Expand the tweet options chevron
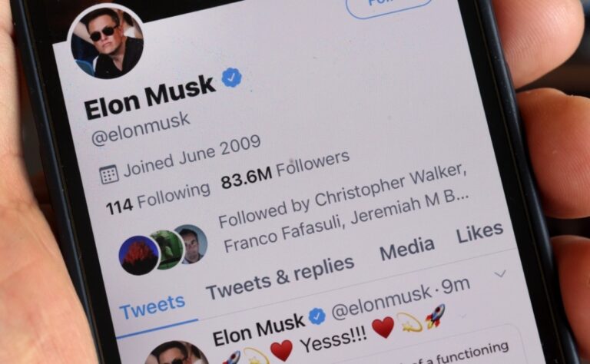The width and height of the screenshot is (590, 364). [x=500, y=273]
